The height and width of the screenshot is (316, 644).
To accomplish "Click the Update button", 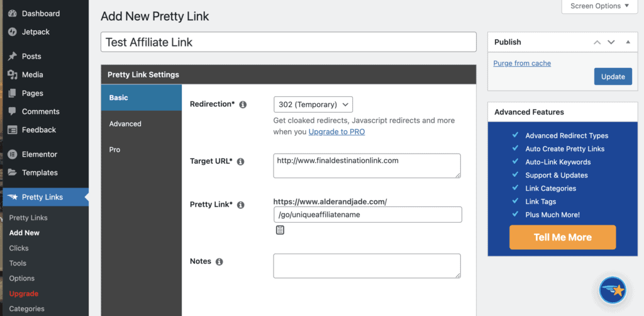I will pos(613,77).
